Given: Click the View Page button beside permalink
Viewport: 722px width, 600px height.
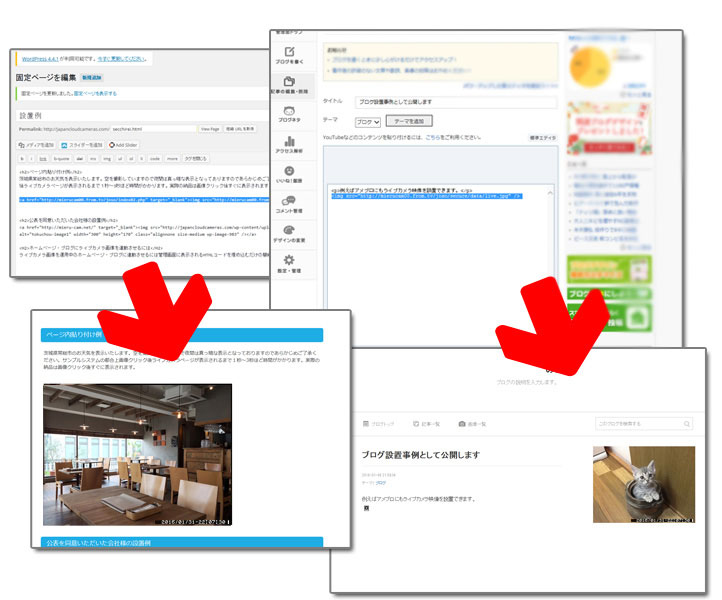Looking at the screenshot, I should pyautogui.click(x=209, y=129).
